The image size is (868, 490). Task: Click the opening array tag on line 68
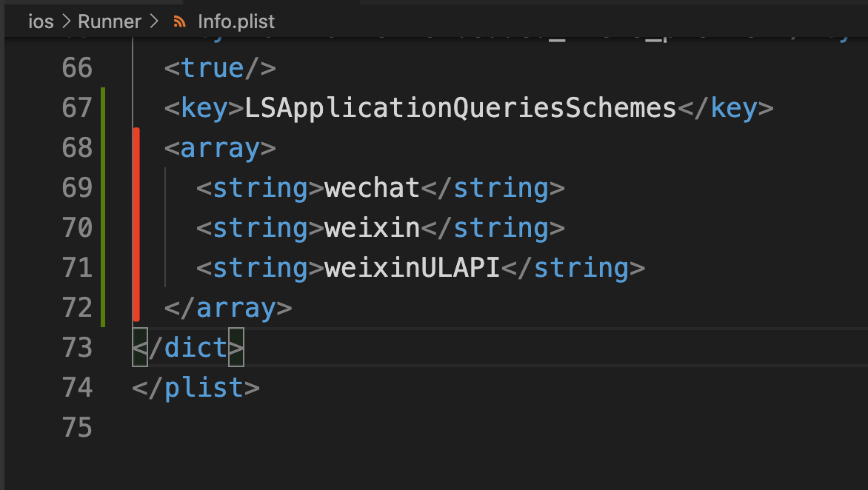[219, 148]
